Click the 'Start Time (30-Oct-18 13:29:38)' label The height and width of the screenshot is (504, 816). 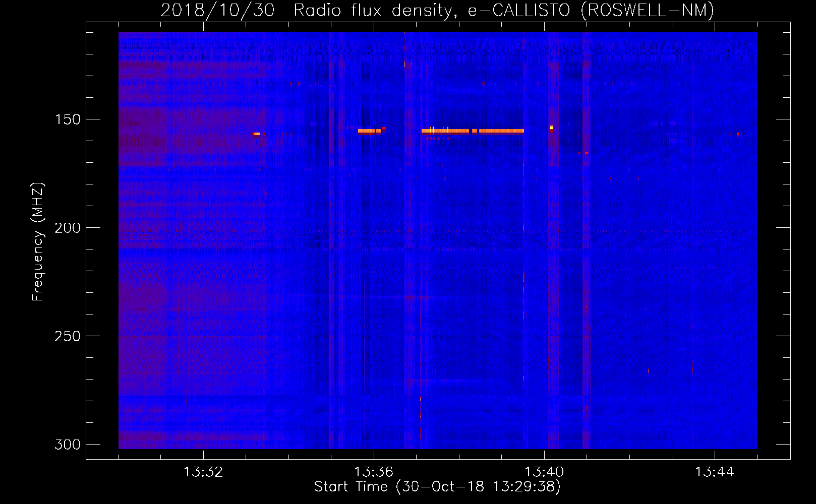(x=437, y=487)
